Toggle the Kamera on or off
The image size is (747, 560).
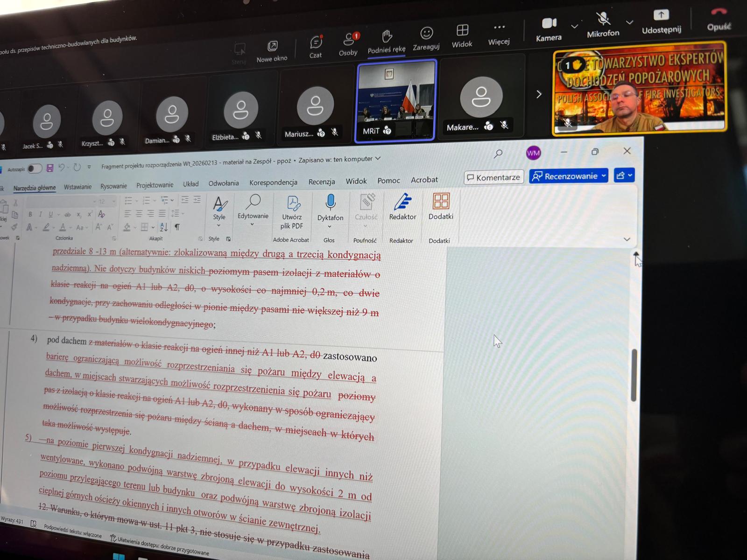click(x=549, y=23)
